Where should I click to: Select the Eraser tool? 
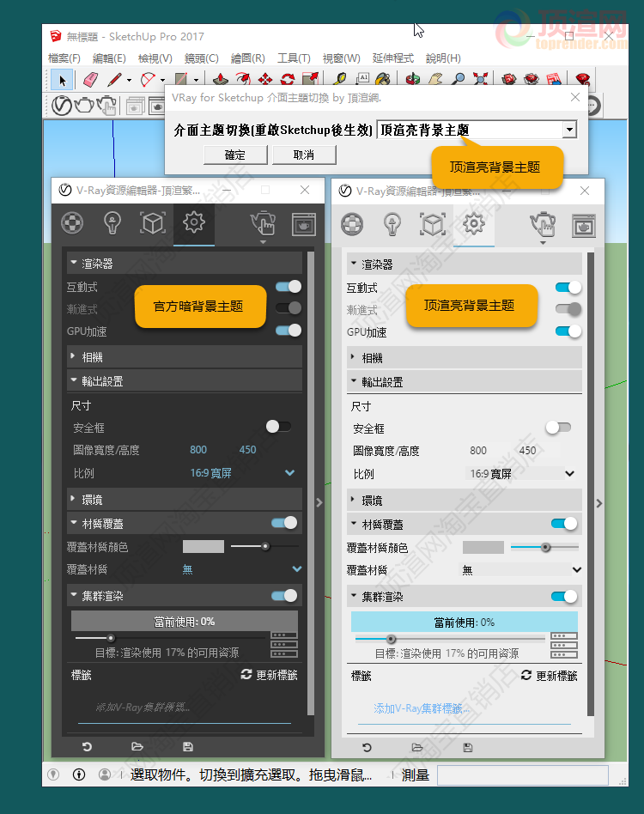[90, 80]
